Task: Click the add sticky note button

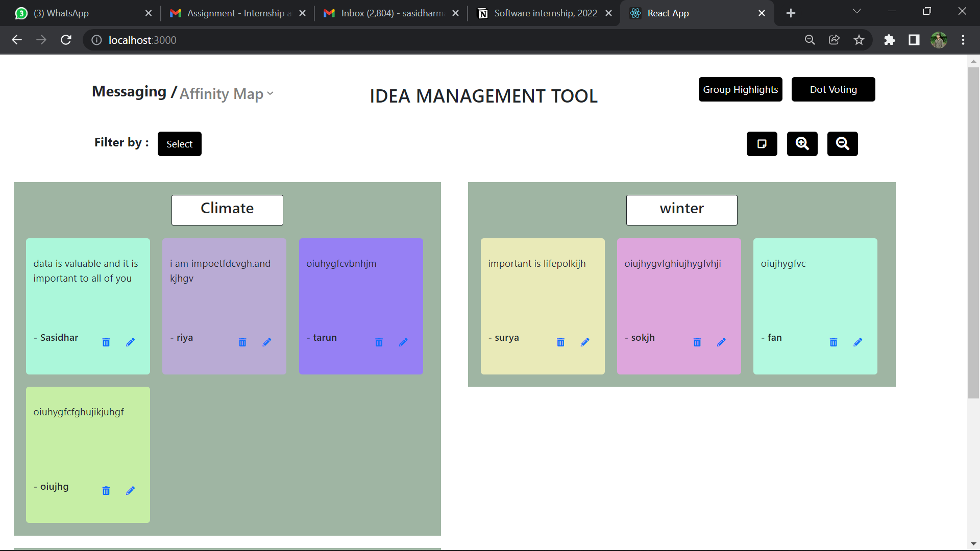Action: tap(762, 144)
